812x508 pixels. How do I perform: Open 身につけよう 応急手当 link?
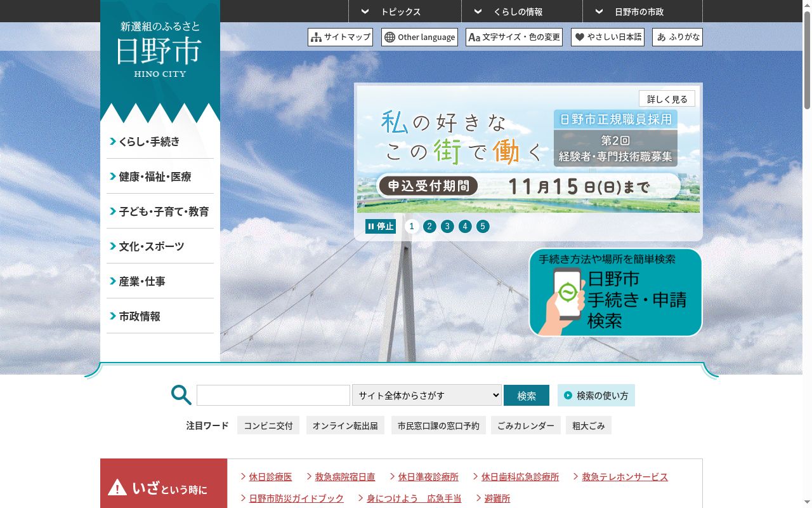(x=414, y=498)
